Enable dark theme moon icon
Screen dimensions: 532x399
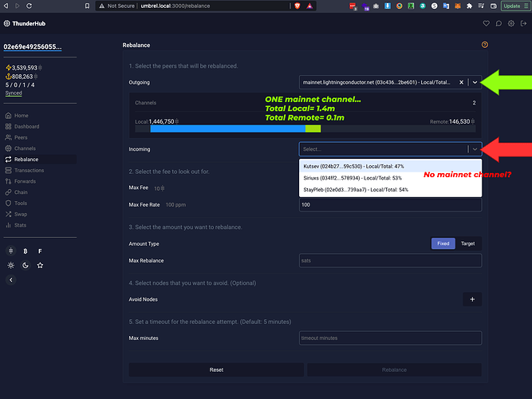26,266
